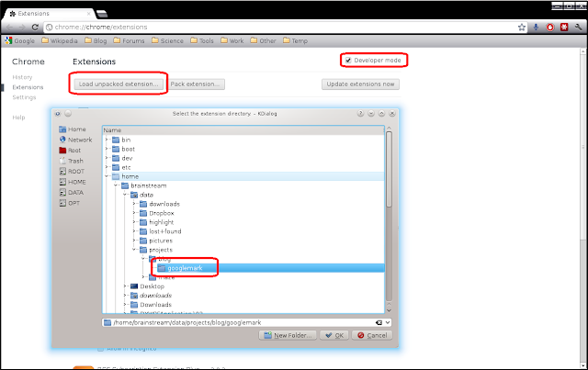Collapse the home folder
The width and height of the screenshot is (588, 370).
[x=107, y=176]
